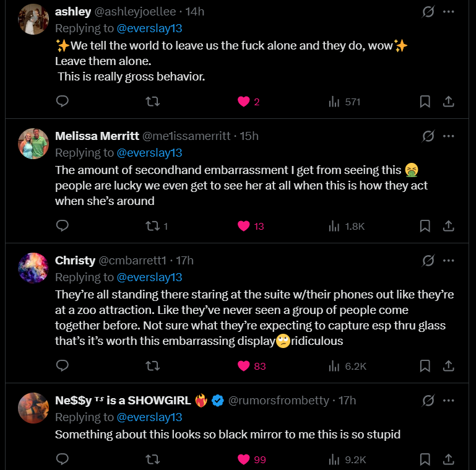The height and width of the screenshot is (470, 476).
Task: Open more options on Melissa Merritt's tweet
Action: click(x=450, y=136)
